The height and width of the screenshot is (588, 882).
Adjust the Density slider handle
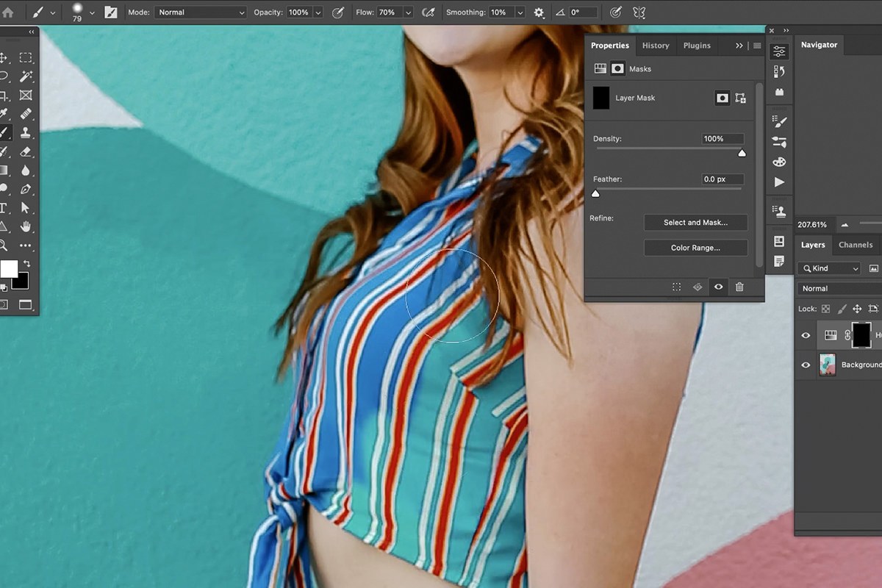[742, 153]
